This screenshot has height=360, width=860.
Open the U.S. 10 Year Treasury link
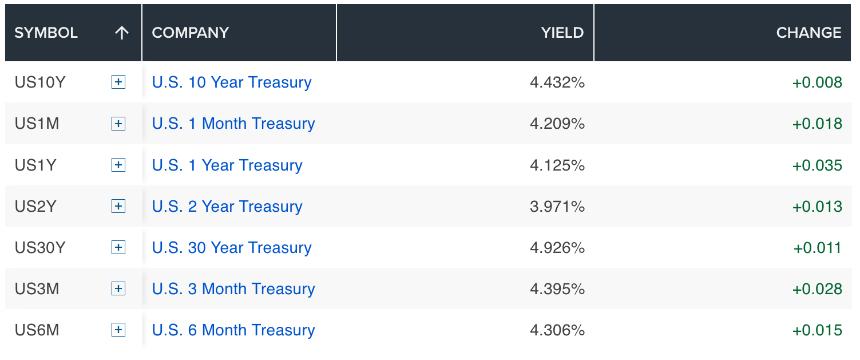(x=231, y=82)
